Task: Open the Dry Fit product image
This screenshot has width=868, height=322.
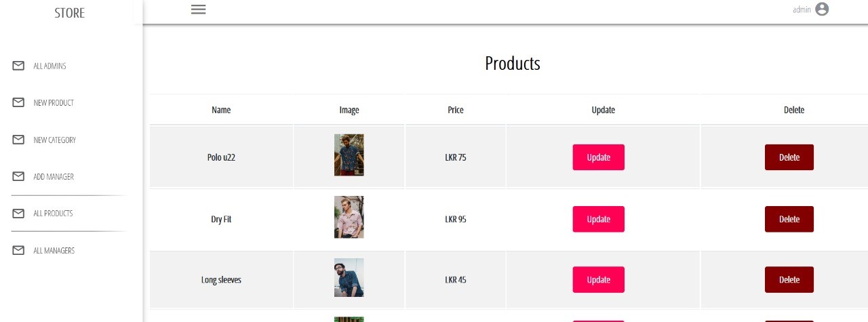Action: click(349, 217)
